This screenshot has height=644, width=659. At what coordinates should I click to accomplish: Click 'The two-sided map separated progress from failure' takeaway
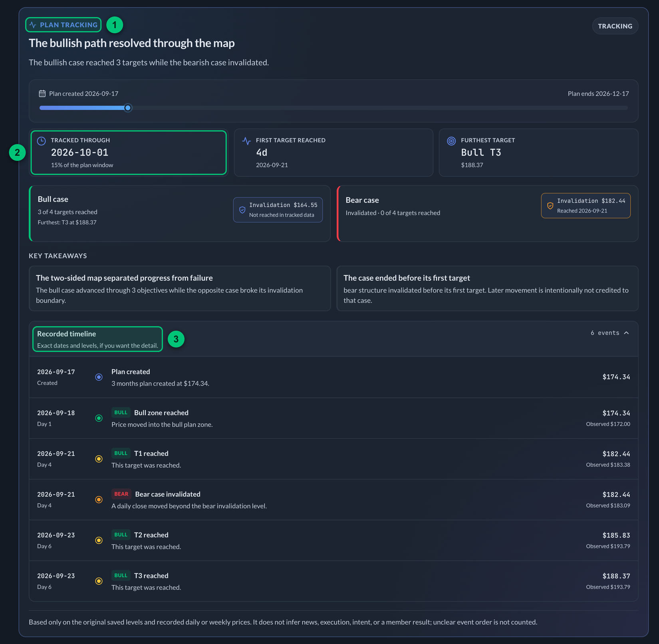coord(124,278)
